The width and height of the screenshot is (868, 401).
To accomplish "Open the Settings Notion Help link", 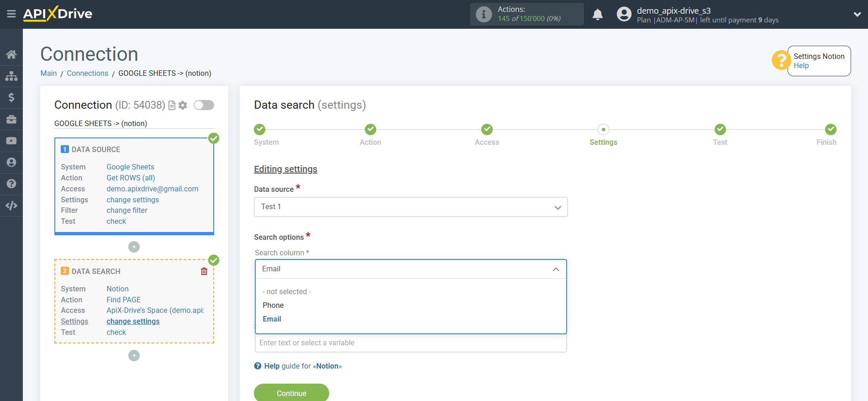I will tap(801, 65).
